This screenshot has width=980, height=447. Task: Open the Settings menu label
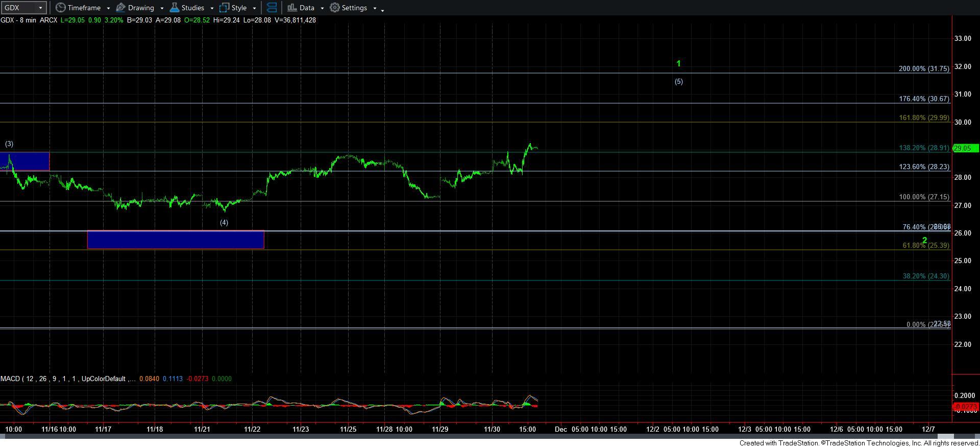pos(354,8)
